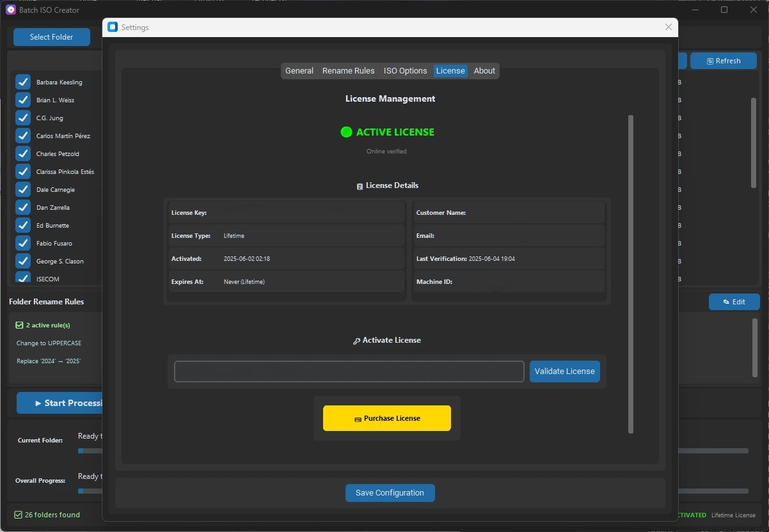Click Select Folder in main window
Viewport: 769px width, 532px height.
52,37
